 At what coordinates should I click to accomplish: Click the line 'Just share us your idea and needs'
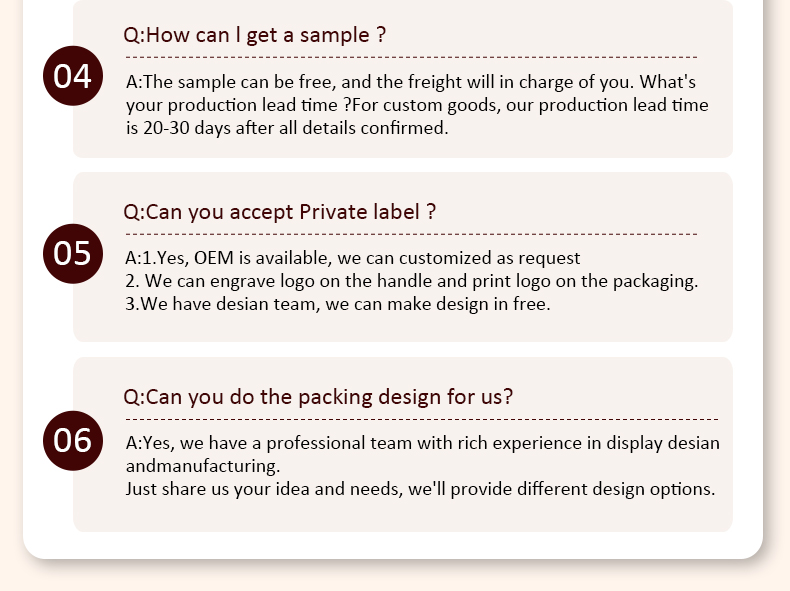tap(420, 489)
